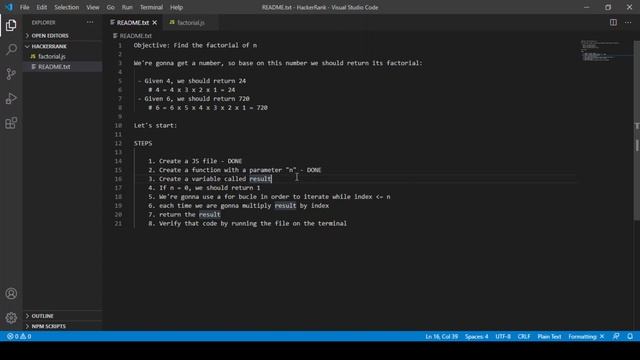The width and height of the screenshot is (640, 360).
Task: Open the Selection menu
Action: click(67, 7)
